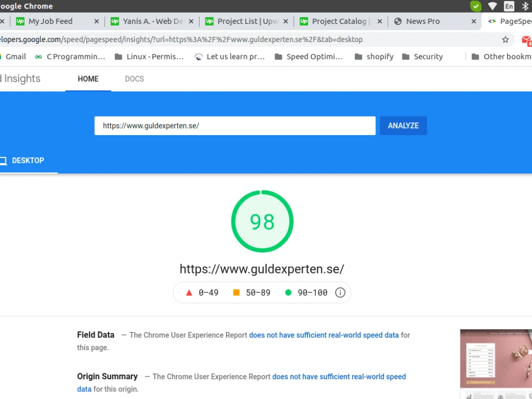Image resolution: width=532 pixels, height=399 pixels.
Task: Open the score info icon
Action: coord(340,293)
